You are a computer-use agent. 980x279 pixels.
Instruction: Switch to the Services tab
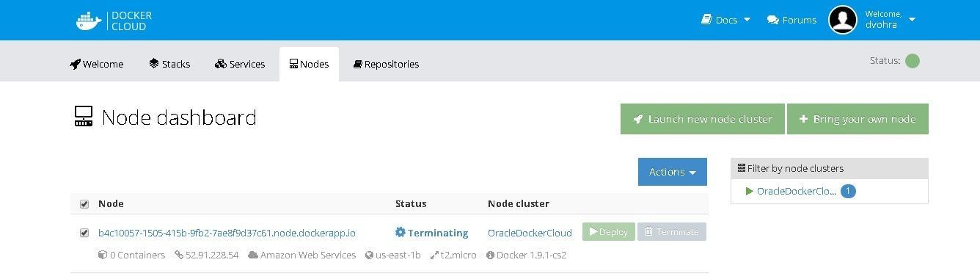[240, 64]
